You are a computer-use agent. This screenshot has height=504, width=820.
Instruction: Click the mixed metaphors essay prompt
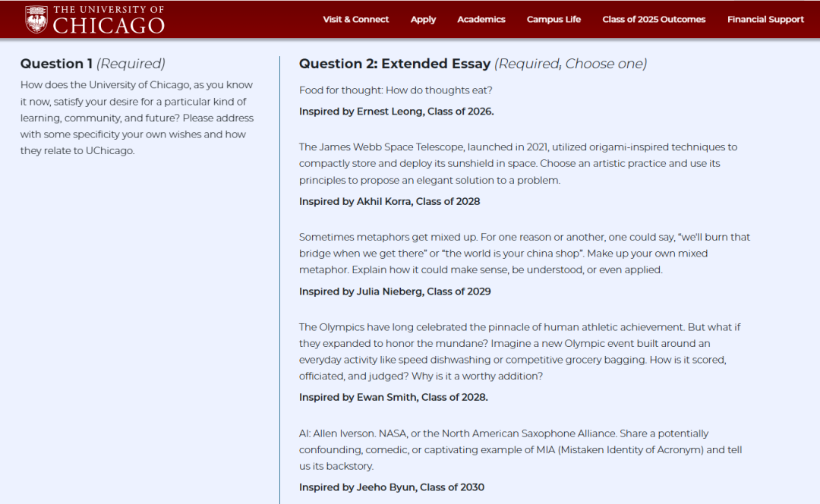525,254
